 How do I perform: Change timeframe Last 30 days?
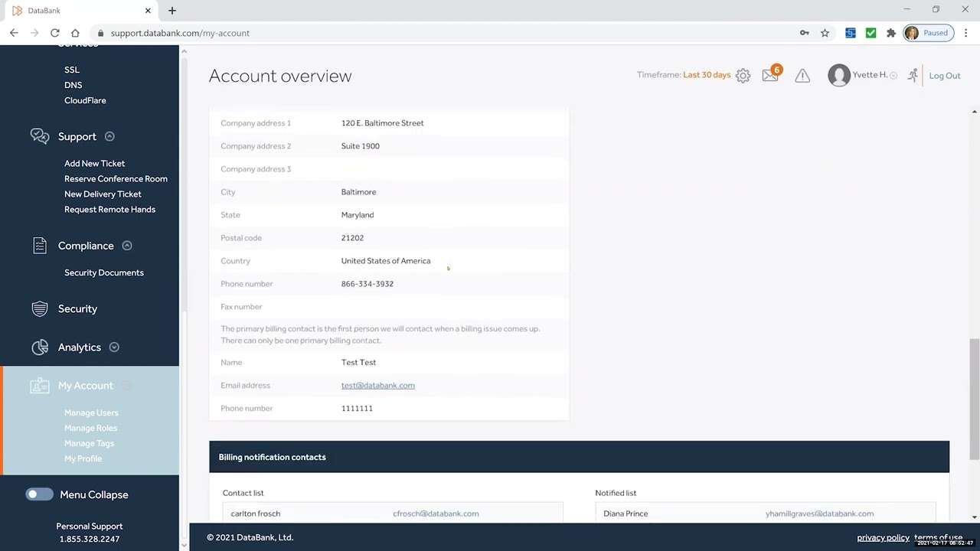pyautogui.click(x=707, y=75)
